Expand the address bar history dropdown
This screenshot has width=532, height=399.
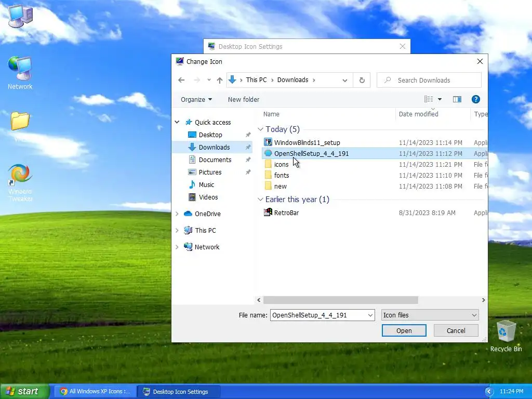tap(345, 81)
